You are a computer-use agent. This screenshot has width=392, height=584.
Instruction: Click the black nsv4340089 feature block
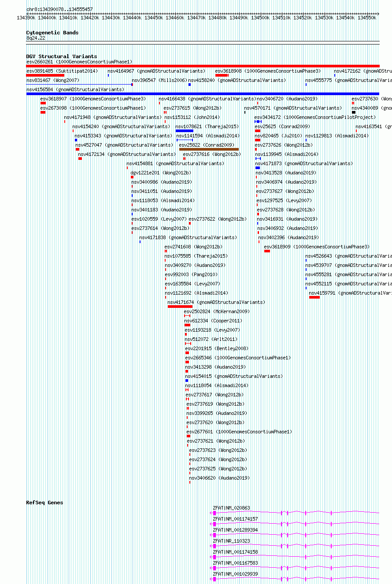click(x=354, y=112)
